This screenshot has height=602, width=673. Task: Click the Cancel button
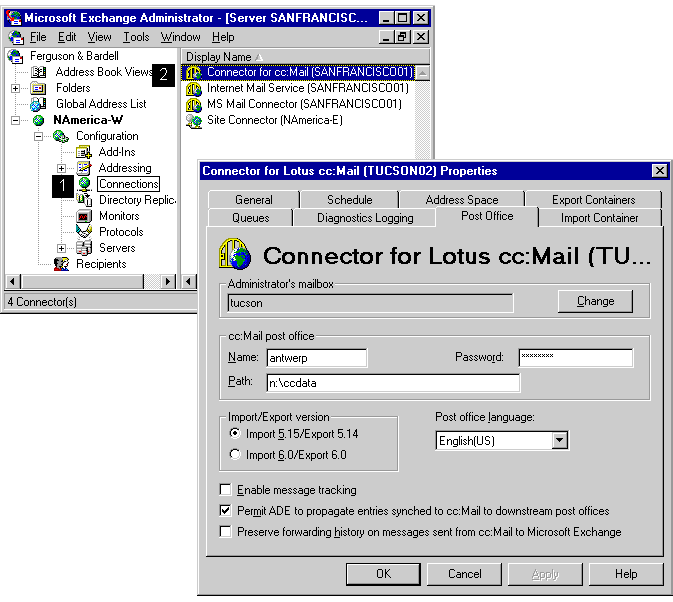coord(464,574)
